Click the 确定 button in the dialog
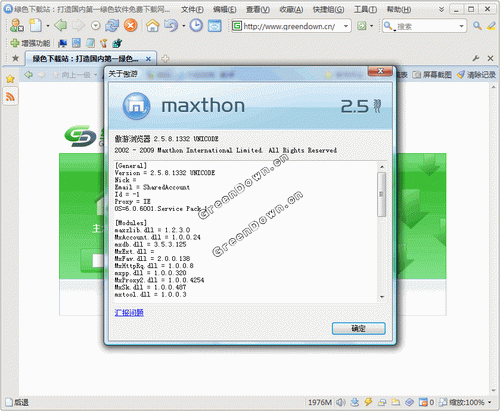Image resolution: width=500 pixels, height=411 pixels. pos(359,329)
